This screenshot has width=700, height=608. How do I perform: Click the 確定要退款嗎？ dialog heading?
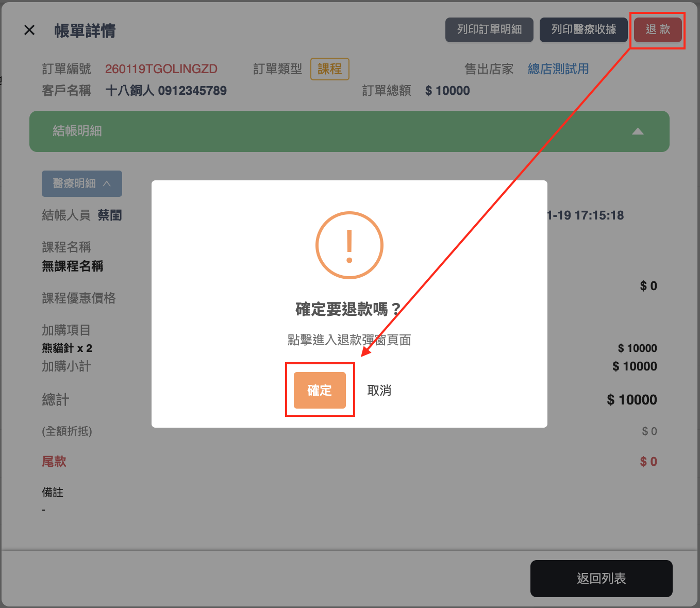pos(348,309)
